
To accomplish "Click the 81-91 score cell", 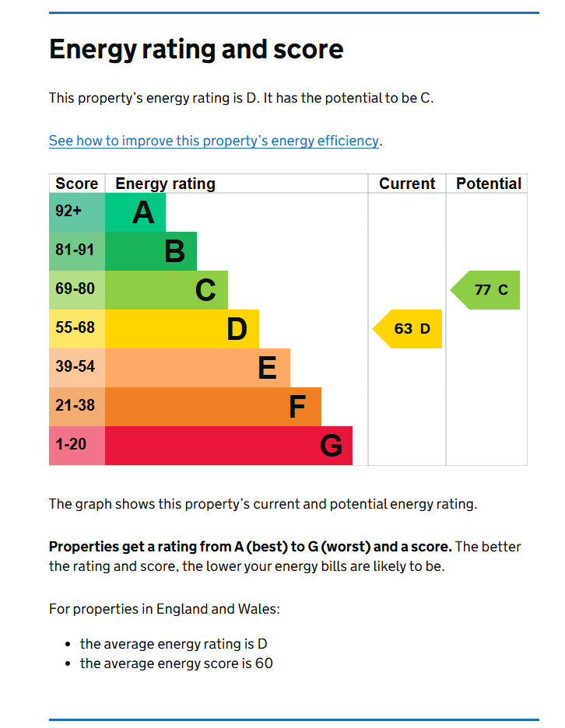I will coord(76,250).
